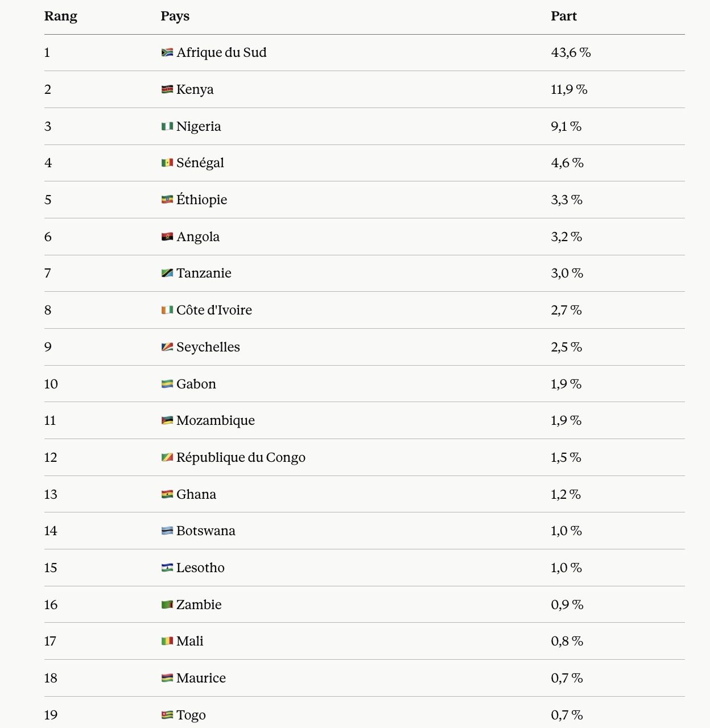This screenshot has height=728, width=710.
Task: Click the Togo flag icon
Action: coord(167,715)
